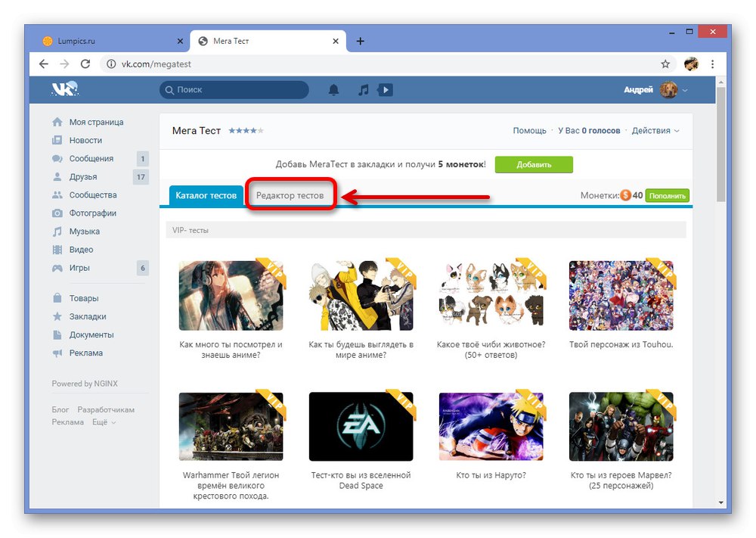The image size is (756, 538).
Task: Select the Мега Тест browser tab
Action: click(x=268, y=41)
